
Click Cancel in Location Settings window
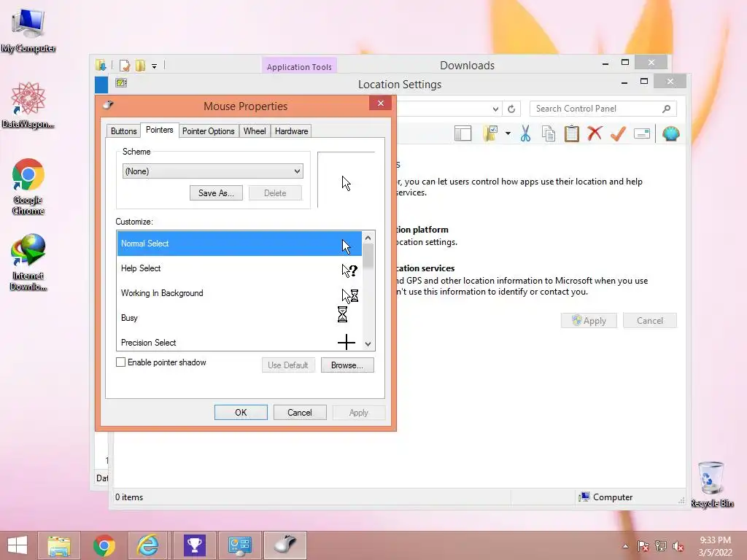[650, 321]
